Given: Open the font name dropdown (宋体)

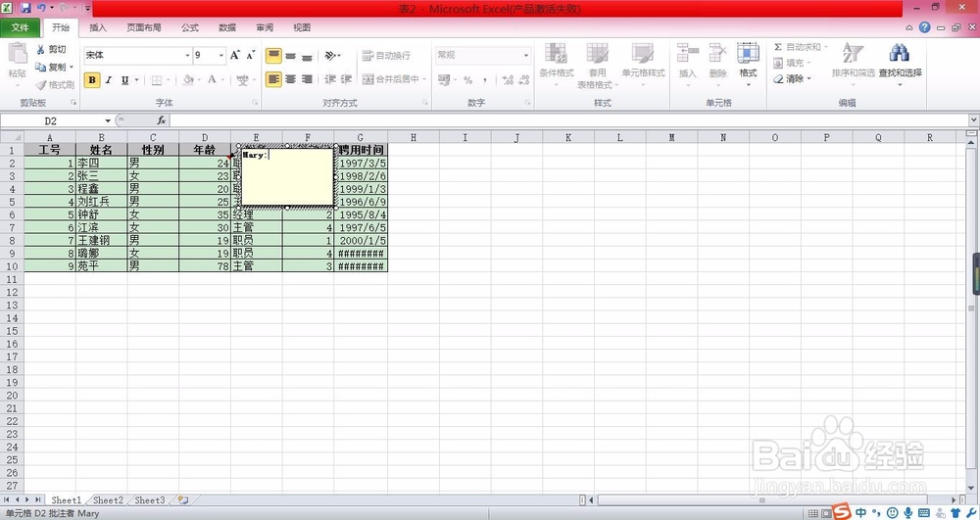Looking at the screenshot, I should (x=187, y=55).
